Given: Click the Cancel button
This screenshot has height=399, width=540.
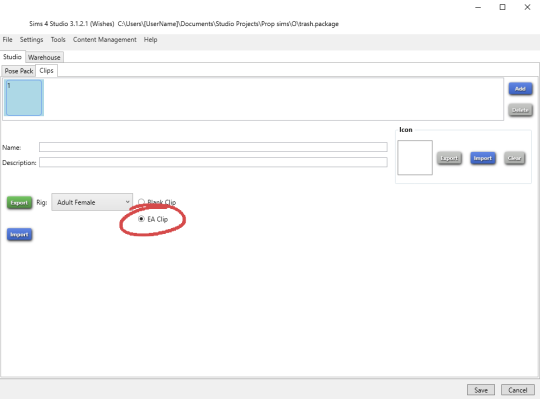Looking at the screenshot, I should [518, 390].
